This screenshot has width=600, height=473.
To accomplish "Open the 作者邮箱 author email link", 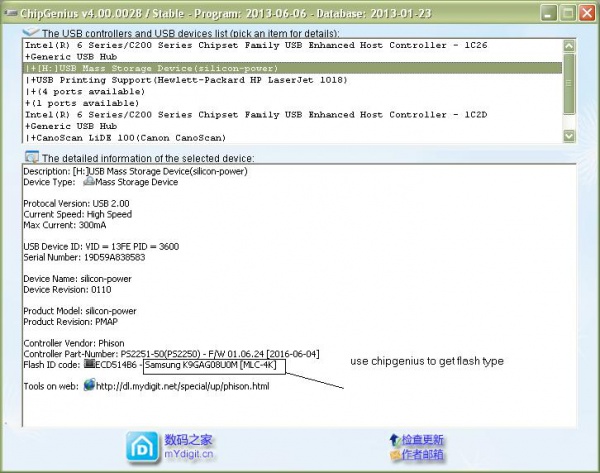I will [422, 455].
